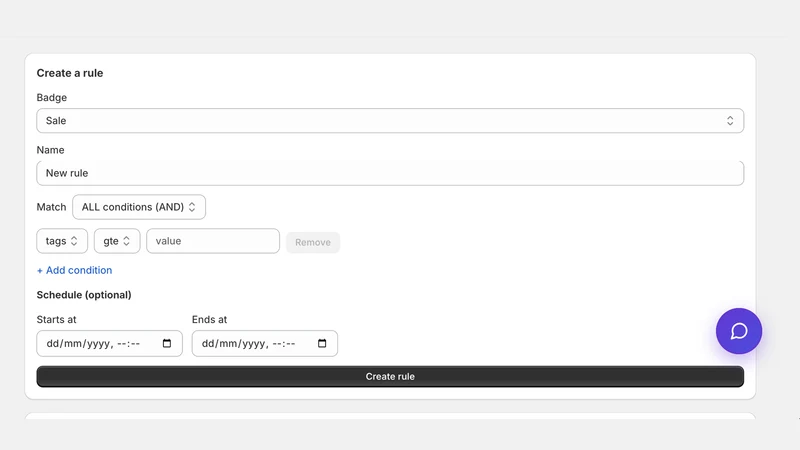Select the time portion of Starts at
This screenshot has width=800, height=450.
pyautogui.click(x=129, y=343)
